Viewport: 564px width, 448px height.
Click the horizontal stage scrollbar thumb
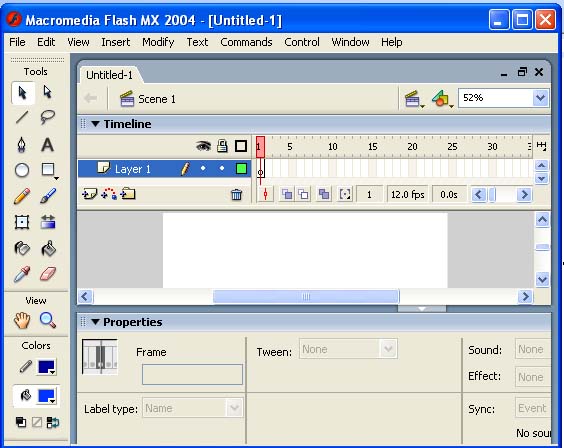coord(306,297)
